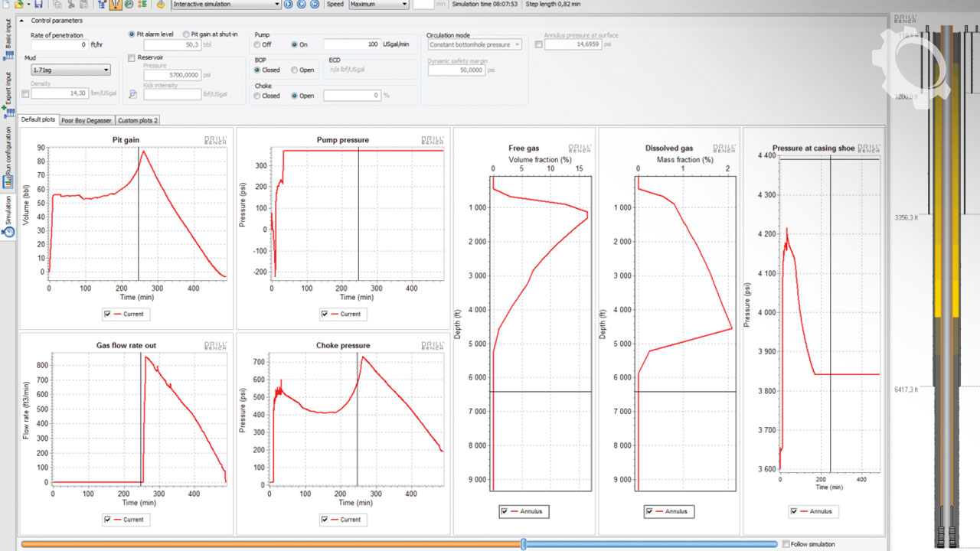This screenshot has height=551, width=980.
Task: Click the highlighted orange well toolbar icon
Action: coord(115,4)
